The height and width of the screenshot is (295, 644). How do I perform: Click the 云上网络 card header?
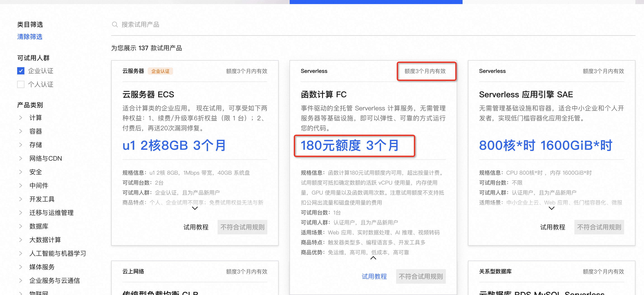pyautogui.click(x=133, y=271)
